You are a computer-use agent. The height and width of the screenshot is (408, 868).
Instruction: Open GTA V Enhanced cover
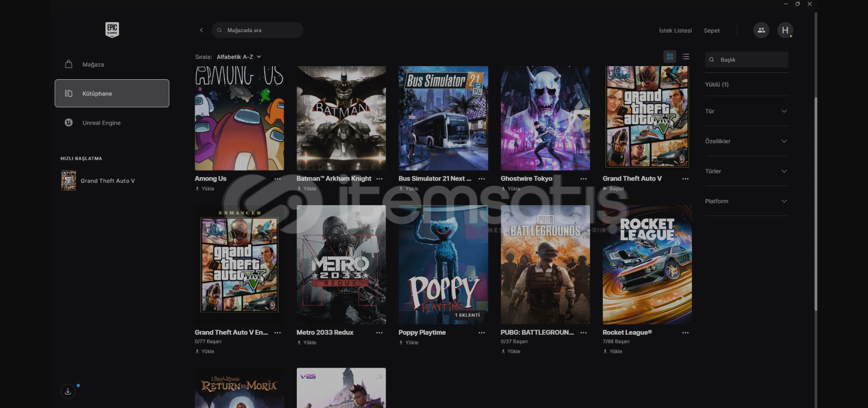(239, 264)
